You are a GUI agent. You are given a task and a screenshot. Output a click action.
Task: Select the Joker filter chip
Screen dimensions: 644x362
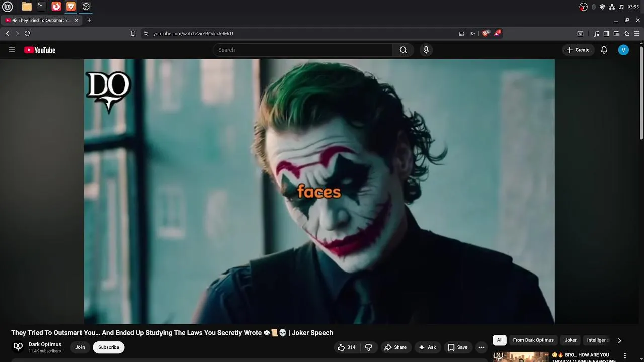(x=571, y=340)
